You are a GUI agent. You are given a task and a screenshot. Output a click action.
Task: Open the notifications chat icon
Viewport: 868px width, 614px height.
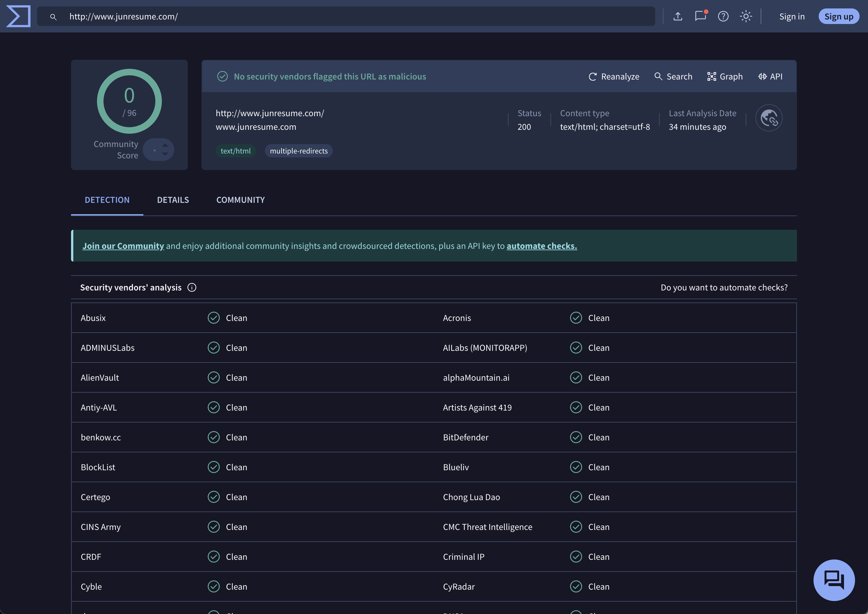(x=700, y=16)
